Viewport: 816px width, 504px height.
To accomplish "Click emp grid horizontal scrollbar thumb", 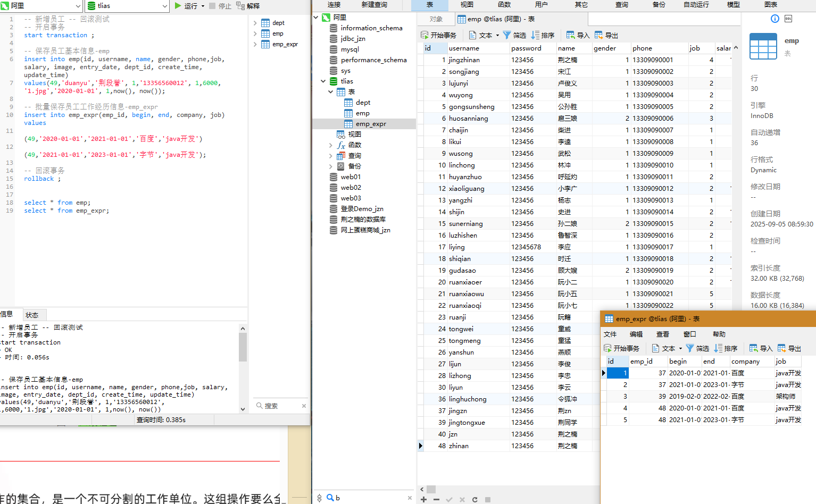I will (431, 489).
